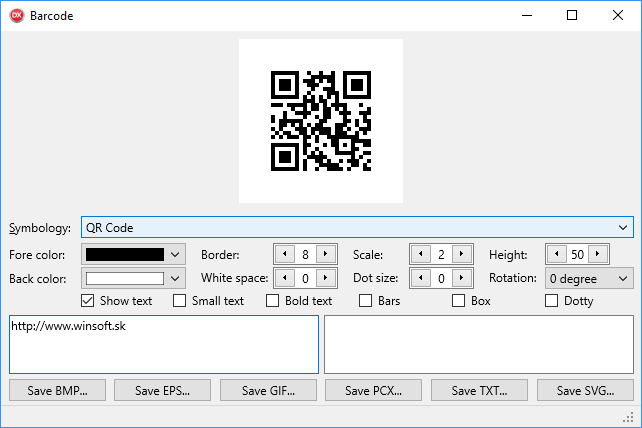This screenshot has width=642, height=428.
Task: Click the QR code preview image
Action: pyautogui.click(x=321, y=121)
